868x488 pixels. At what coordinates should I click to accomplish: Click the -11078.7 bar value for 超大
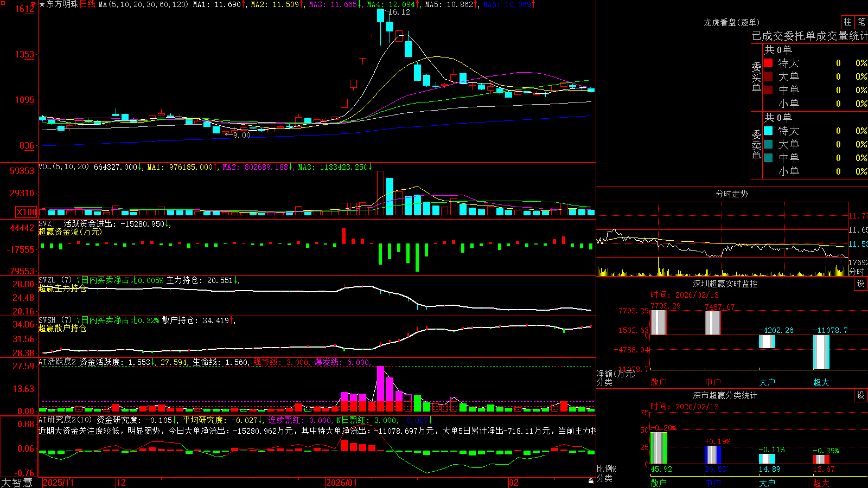830,330
